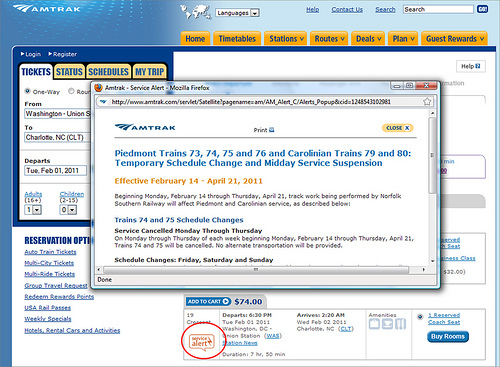The width and height of the screenshot is (500, 367).
Task: Click the GO search button
Action: (x=482, y=9)
